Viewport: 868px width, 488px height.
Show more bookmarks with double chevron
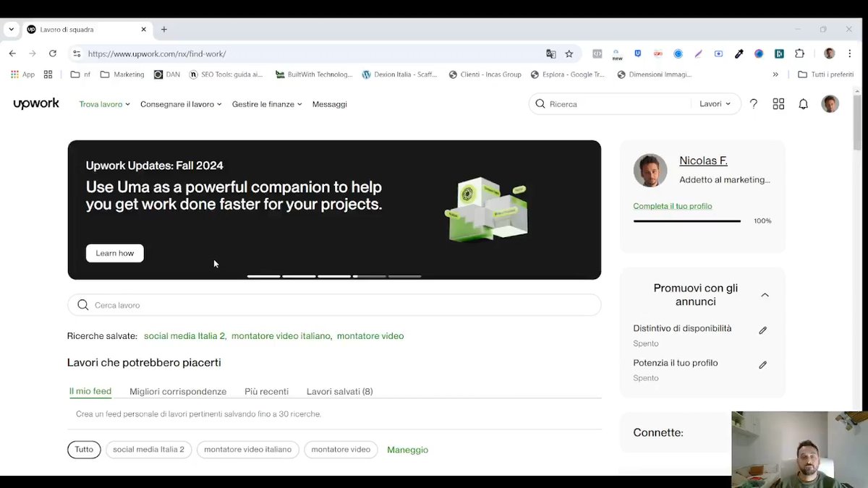[775, 74]
